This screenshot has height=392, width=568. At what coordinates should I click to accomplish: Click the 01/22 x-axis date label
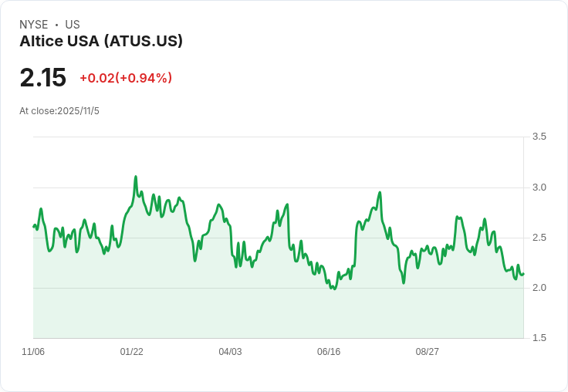(x=131, y=351)
